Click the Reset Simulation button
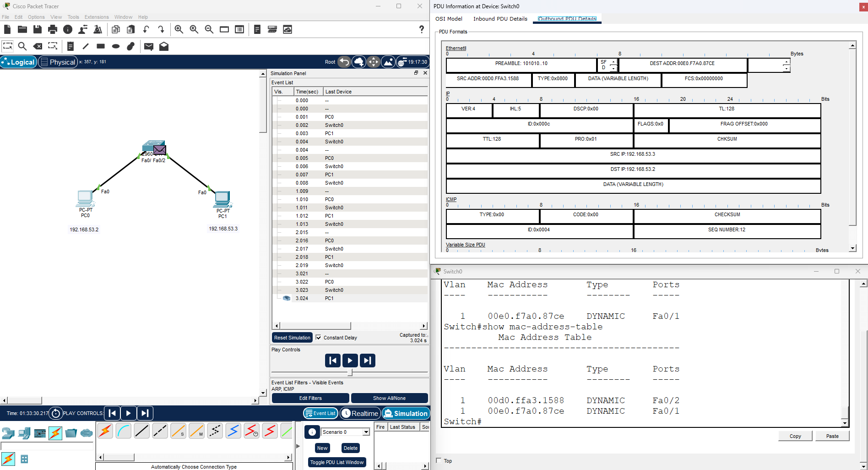This screenshot has height=470, width=868. tap(292, 338)
